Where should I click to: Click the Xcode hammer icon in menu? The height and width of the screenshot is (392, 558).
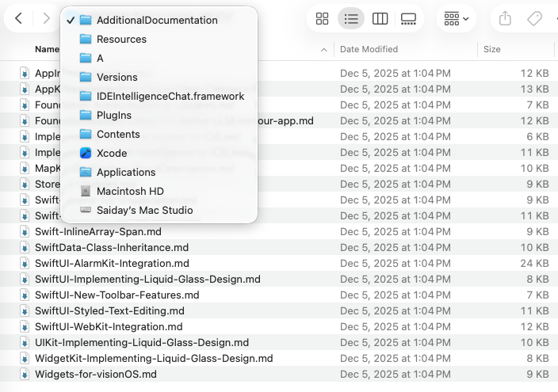point(86,153)
